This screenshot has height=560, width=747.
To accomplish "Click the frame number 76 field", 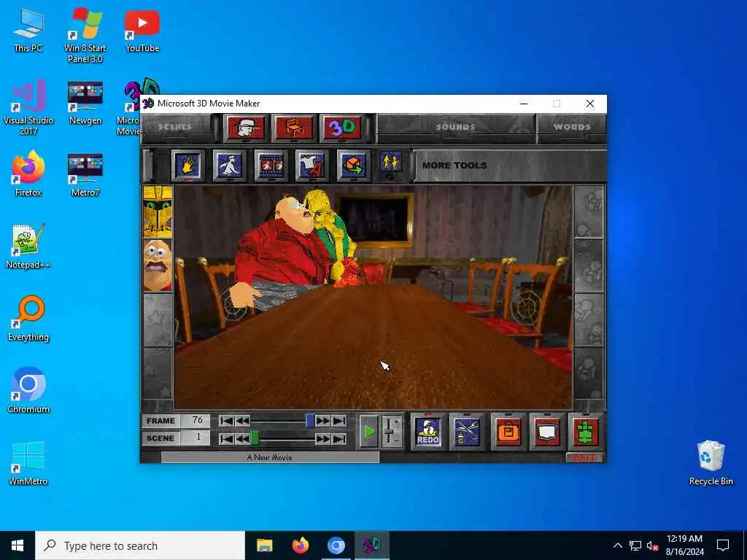I will pos(196,421).
